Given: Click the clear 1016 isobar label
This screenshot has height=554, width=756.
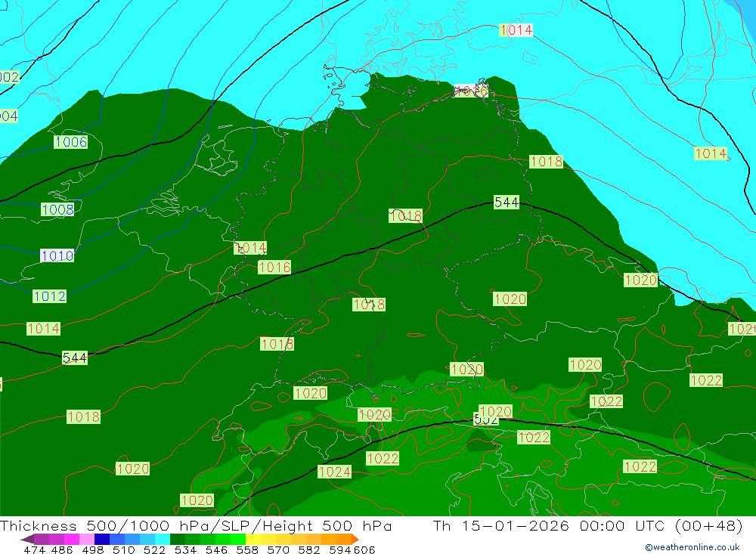Looking at the screenshot, I should pos(275,267).
